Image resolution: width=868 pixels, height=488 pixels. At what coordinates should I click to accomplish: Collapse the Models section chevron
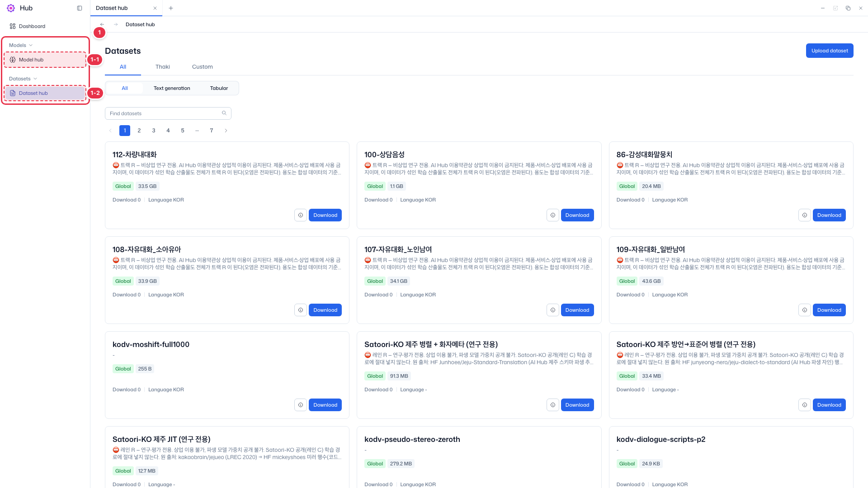(31, 45)
